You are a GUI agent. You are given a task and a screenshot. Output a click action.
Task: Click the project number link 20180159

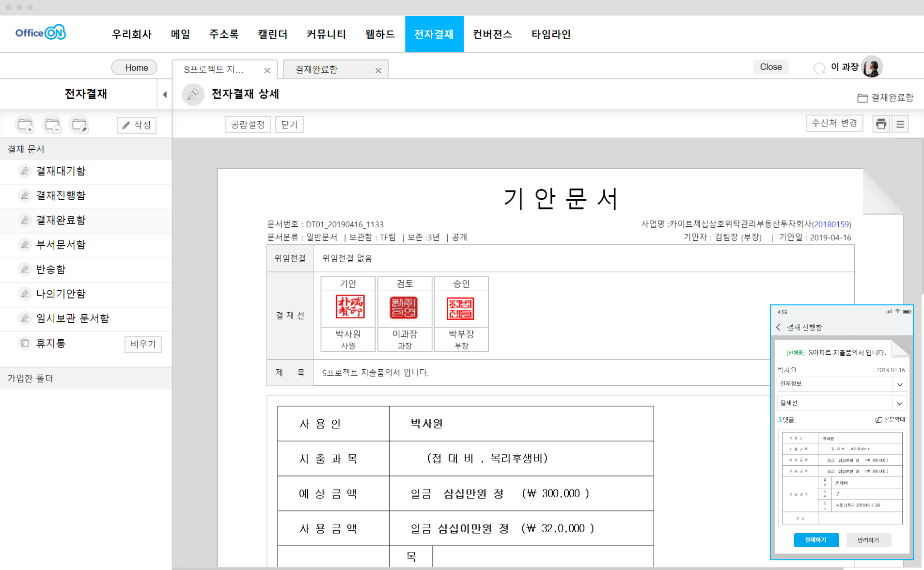(831, 224)
